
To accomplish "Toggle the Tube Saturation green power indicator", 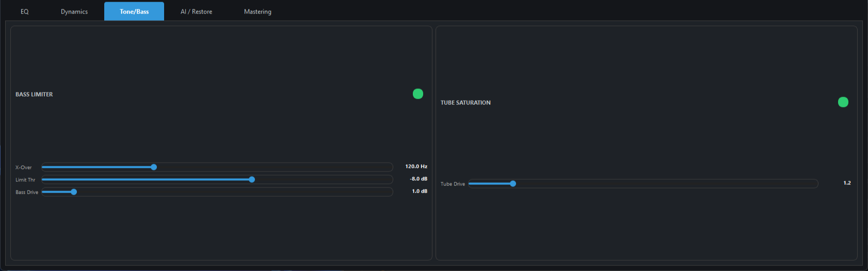I will [x=843, y=102].
